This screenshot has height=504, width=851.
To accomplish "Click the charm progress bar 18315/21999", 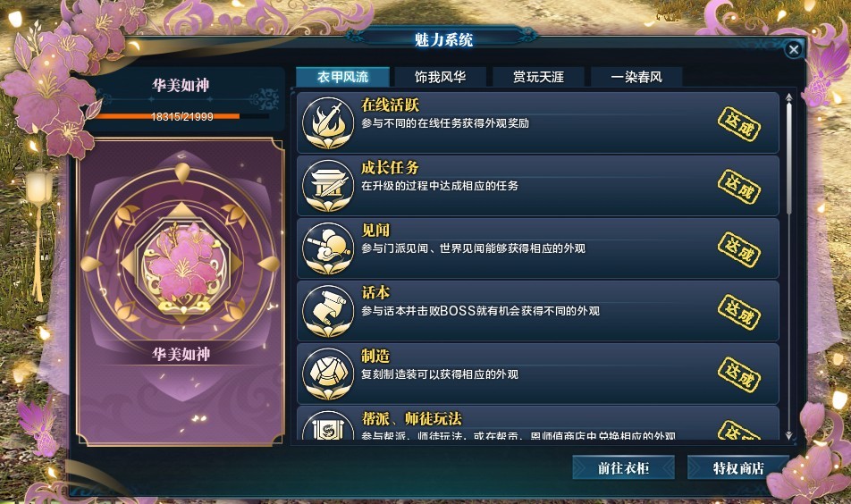I will point(181,116).
